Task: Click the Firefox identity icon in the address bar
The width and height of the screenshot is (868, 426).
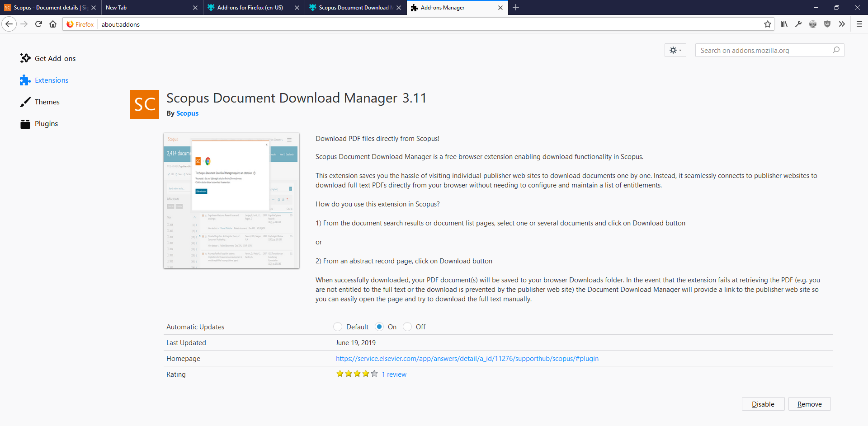Action: [x=80, y=24]
